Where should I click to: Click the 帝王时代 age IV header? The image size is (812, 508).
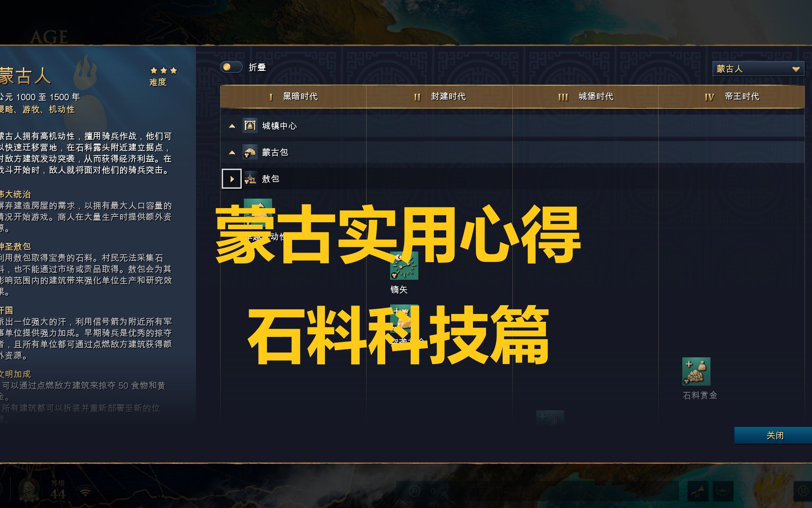point(732,97)
